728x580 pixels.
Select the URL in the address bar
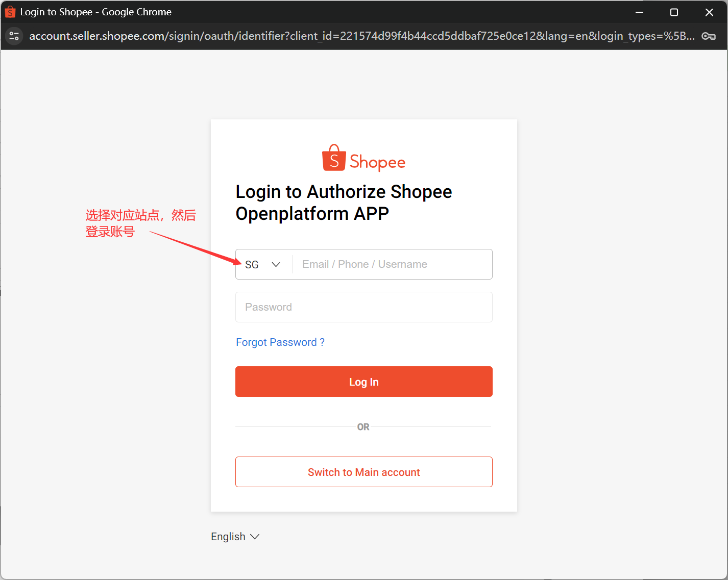[x=357, y=36]
